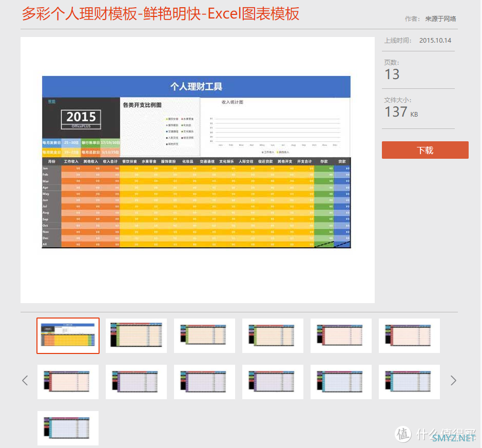Open the first thumbnail in the second row
Screen dimensions: 482x448
pos(68,382)
